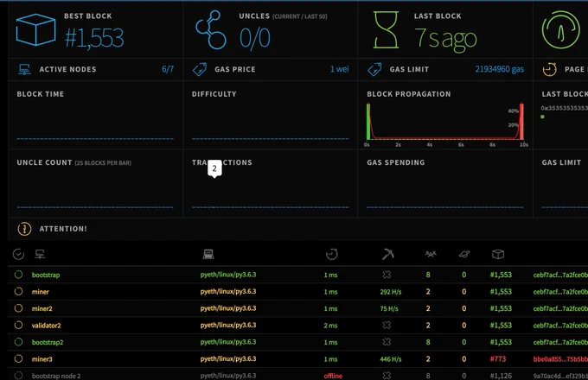The image size is (588, 380).
Task: Click the #1,126 block number
Action: [501, 376]
